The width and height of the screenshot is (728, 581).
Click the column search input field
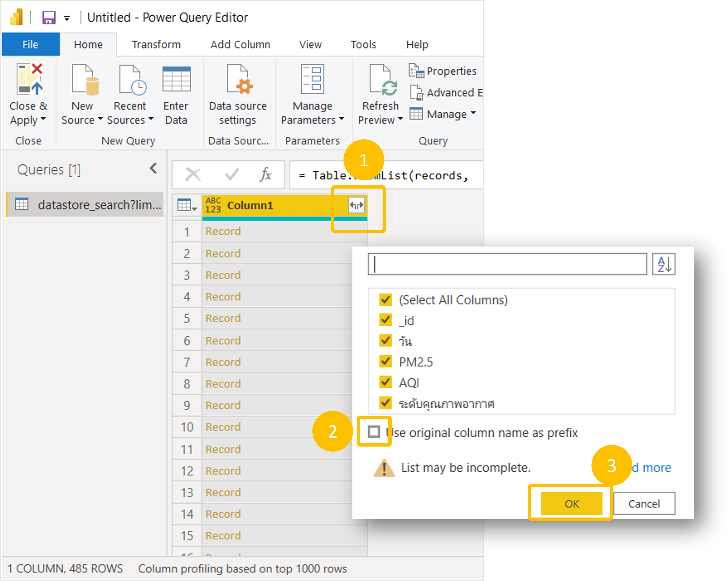(507, 264)
